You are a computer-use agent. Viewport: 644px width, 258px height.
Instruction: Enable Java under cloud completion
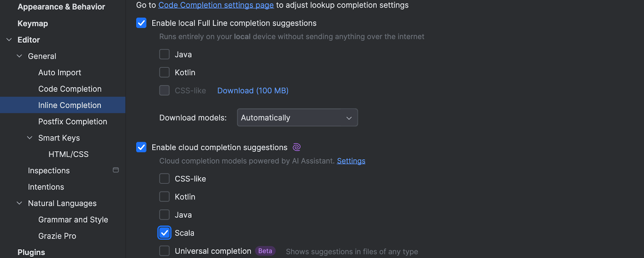click(x=164, y=215)
